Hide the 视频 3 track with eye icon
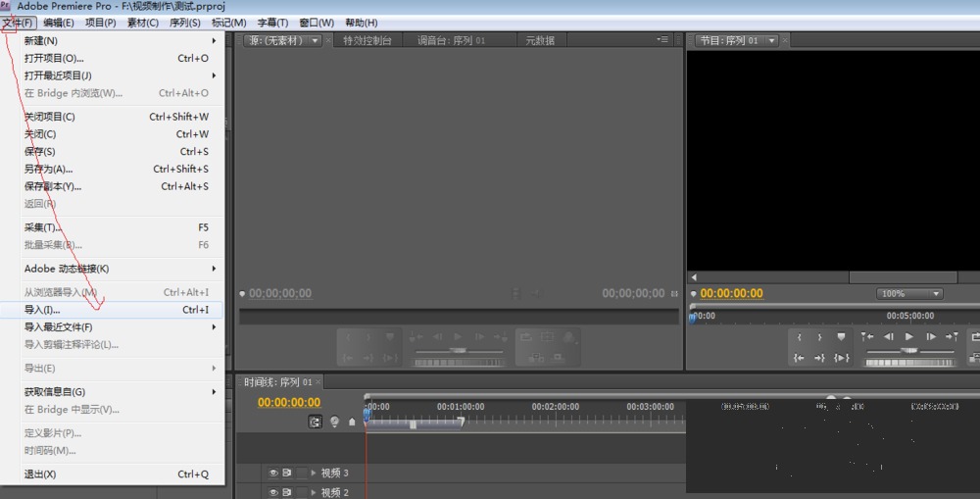The image size is (980, 499). (x=273, y=473)
